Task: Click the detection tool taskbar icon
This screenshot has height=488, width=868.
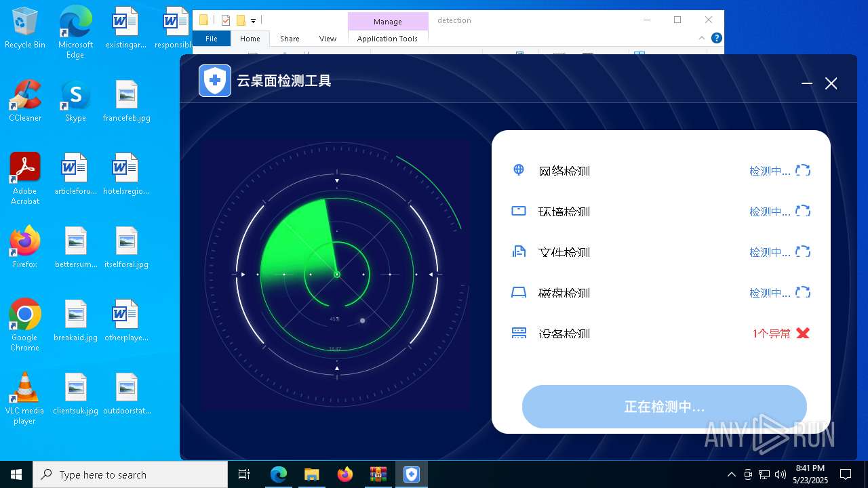Action: point(411,474)
